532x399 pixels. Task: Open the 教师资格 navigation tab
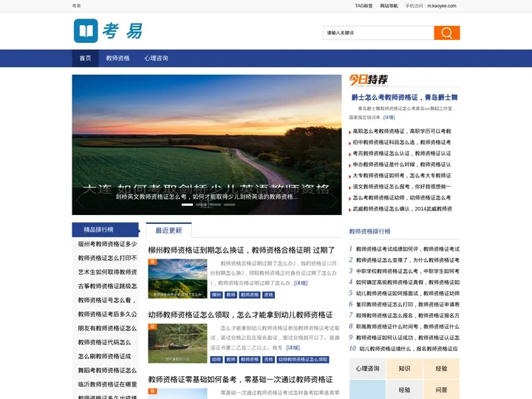[117, 58]
